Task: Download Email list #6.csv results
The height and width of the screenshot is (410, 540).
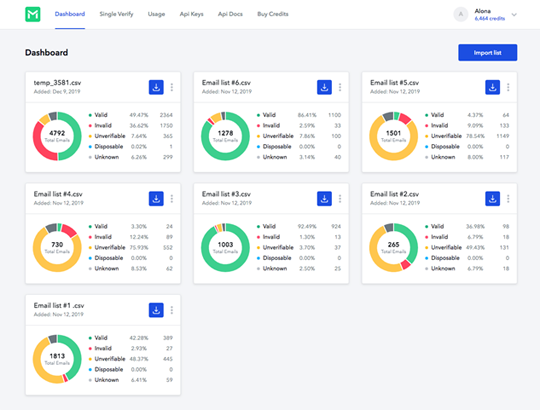Action: [324, 87]
